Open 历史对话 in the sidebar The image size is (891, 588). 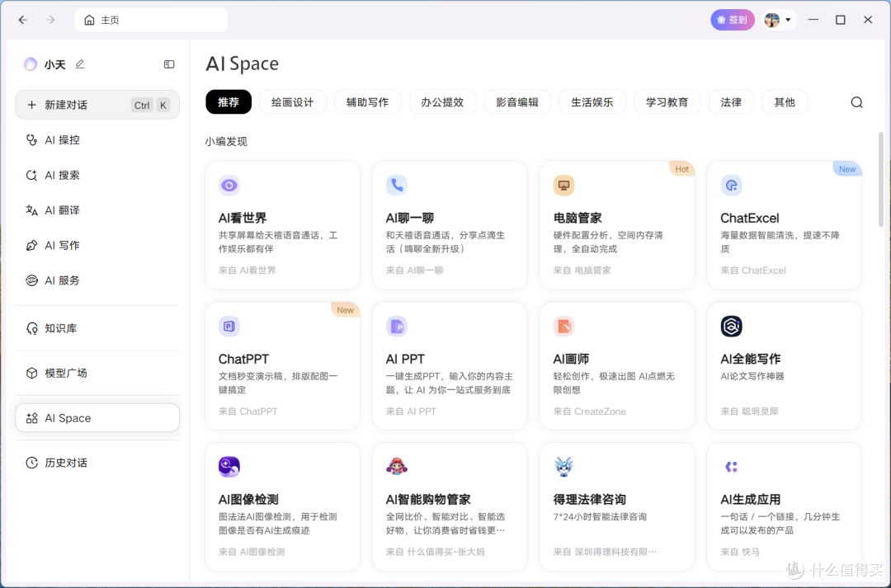[97, 463]
